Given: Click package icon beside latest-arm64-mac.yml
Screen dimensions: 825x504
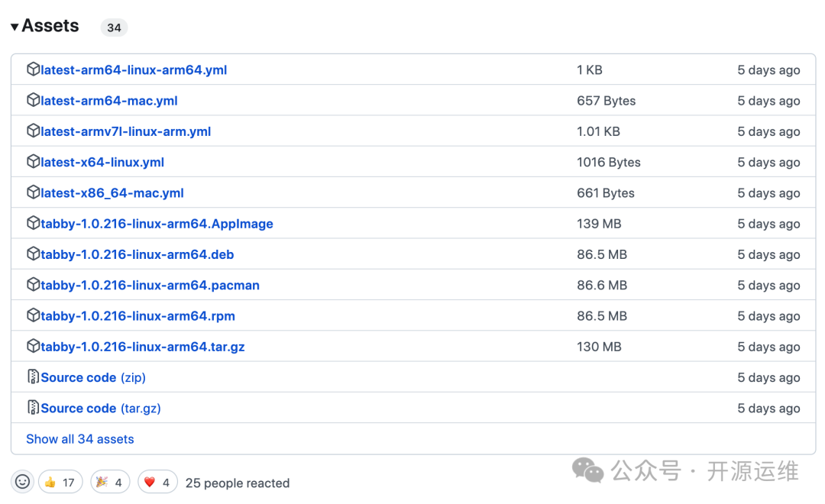Looking at the screenshot, I should 33,100.
